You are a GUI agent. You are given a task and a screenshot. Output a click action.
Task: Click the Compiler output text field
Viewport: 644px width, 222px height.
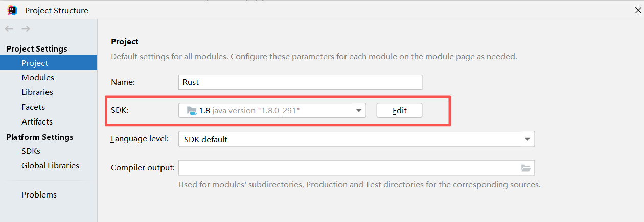click(348, 168)
